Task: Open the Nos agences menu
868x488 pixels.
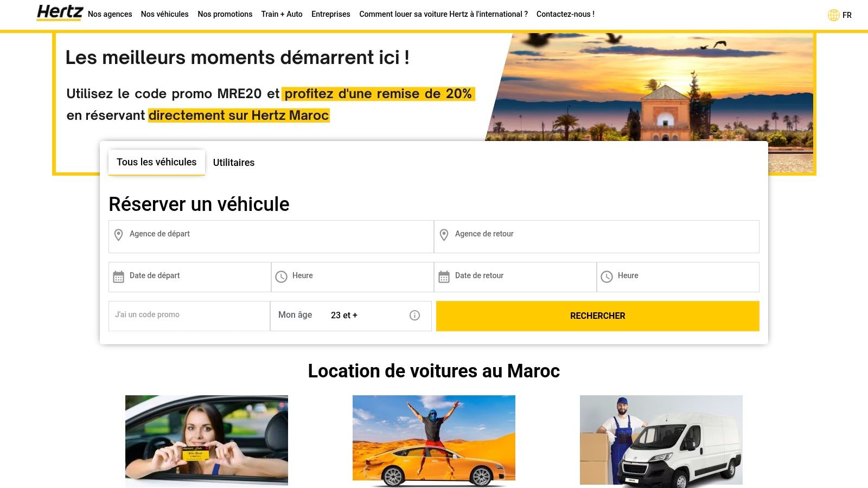Action: click(110, 14)
